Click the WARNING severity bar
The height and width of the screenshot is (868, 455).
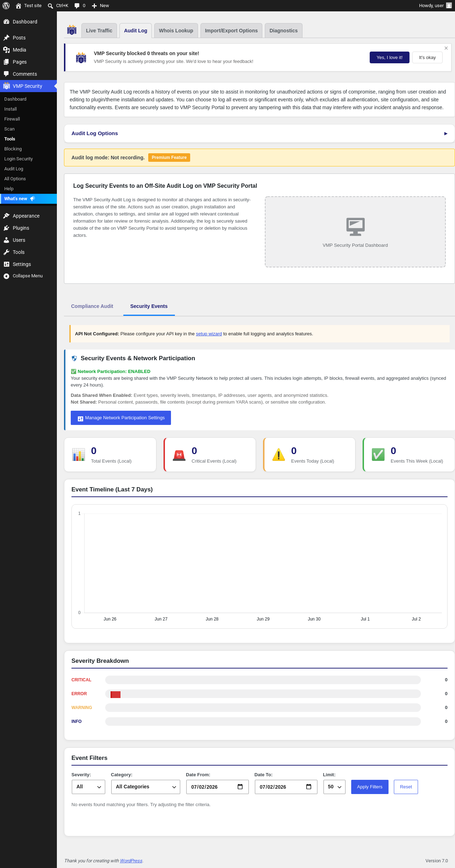click(263, 708)
